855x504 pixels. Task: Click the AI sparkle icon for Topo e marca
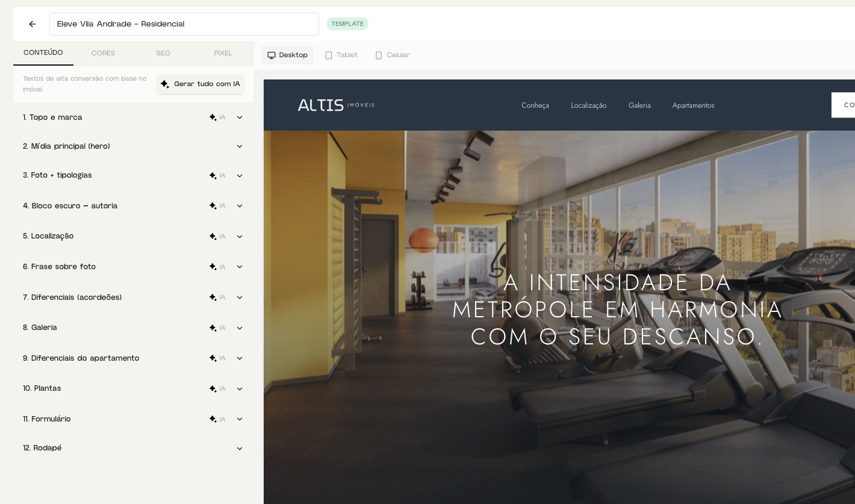point(213,117)
